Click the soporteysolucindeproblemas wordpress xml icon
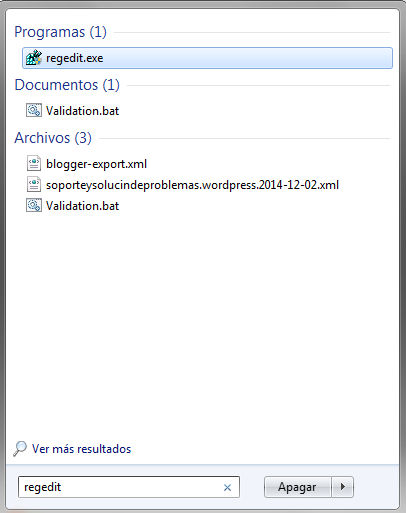Screen dimensions: 406x513 [34, 184]
